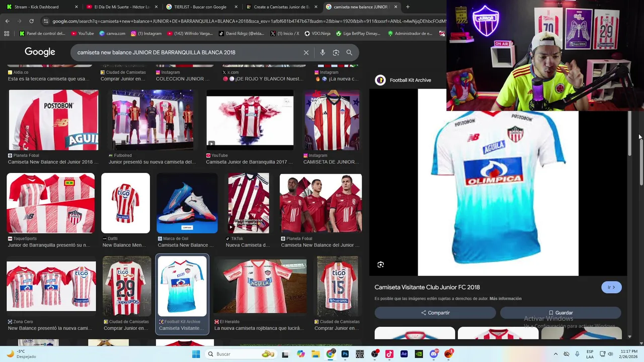Screen dimensions: 644x362
Task: Go back using the browser back arrow
Action: [7, 21]
